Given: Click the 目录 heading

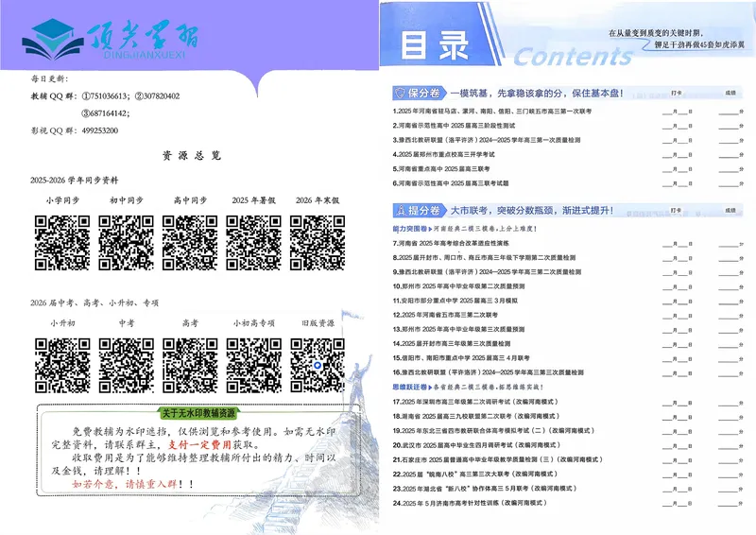Looking at the screenshot, I should [x=435, y=45].
